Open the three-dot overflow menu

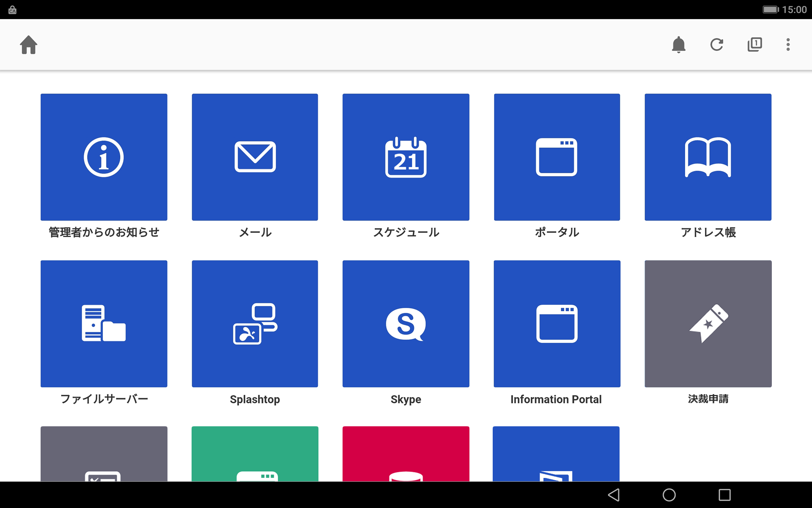tap(788, 44)
